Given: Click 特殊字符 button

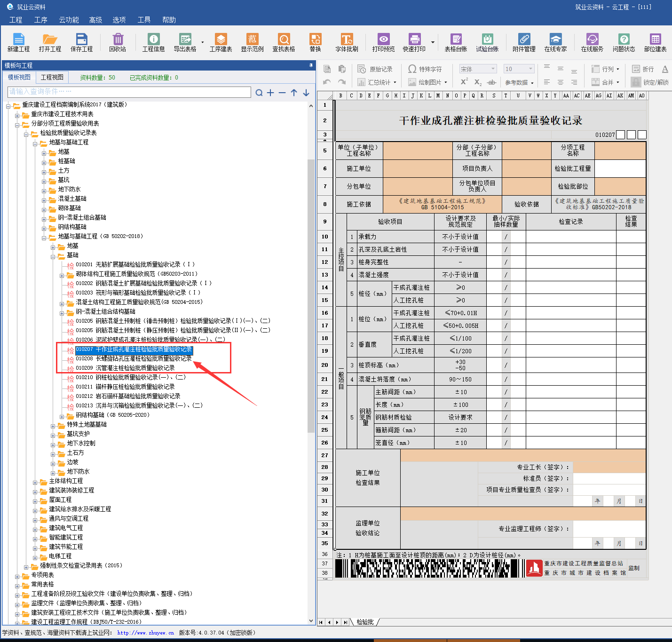Looking at the screenshot, I should 425,69.
